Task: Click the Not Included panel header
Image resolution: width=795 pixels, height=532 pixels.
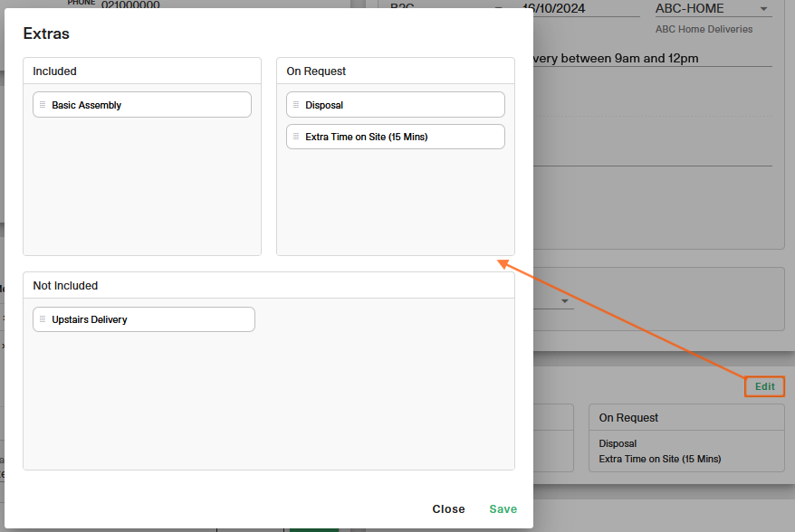Action: tap(269, 286)
